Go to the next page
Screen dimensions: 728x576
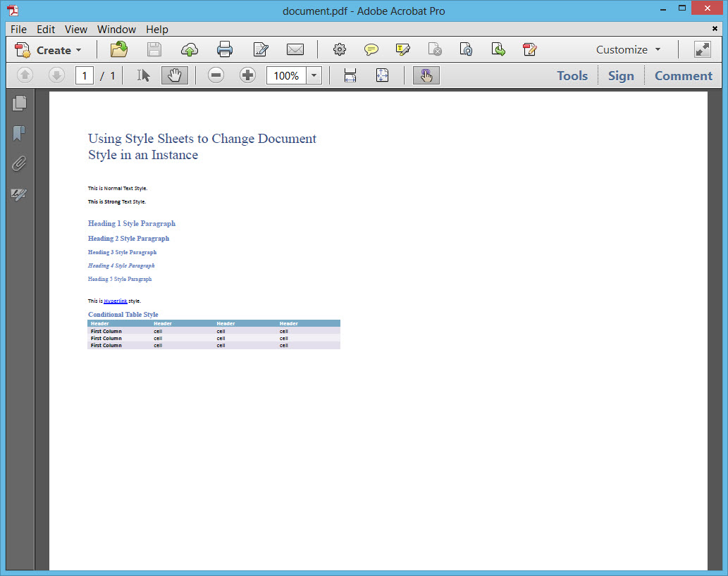coord(56,75)
